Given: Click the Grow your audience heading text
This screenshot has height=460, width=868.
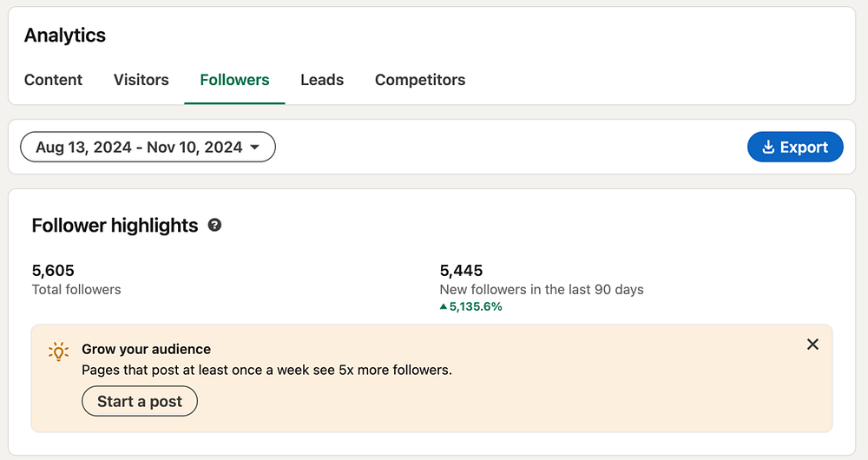Looking at the screenshot, I should [146, 349].
